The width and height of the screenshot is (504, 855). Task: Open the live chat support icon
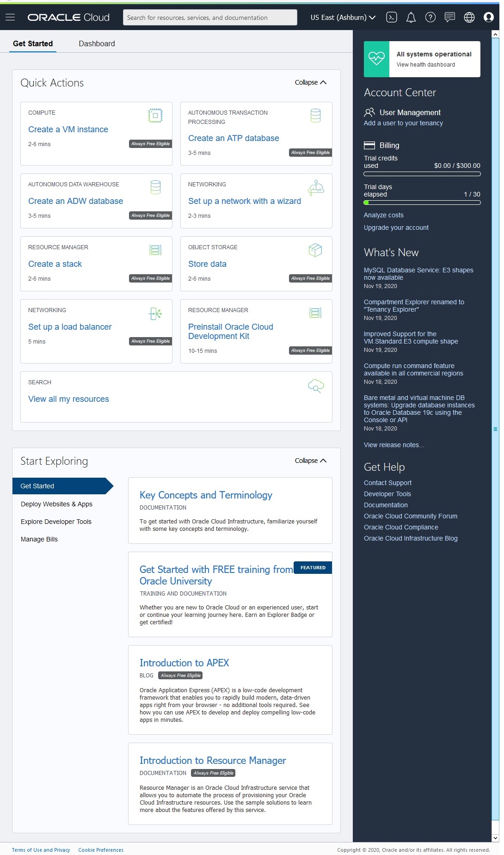pyautogui.click(x=449, y=17)
